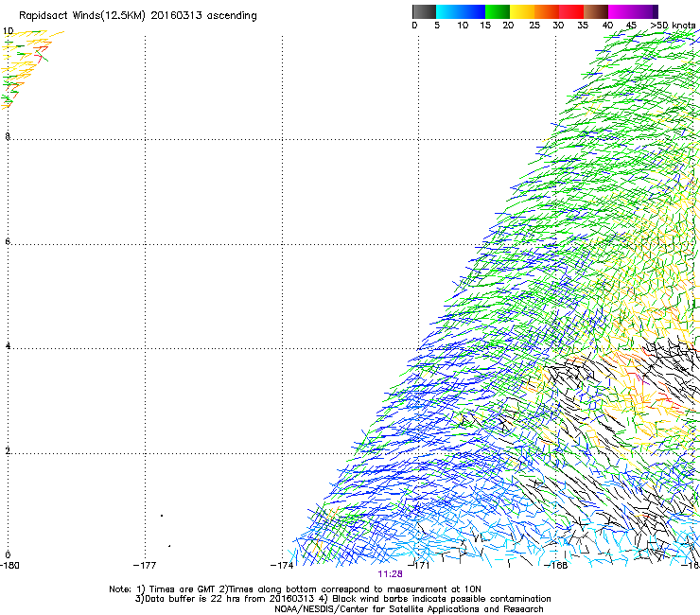Click the yellow 20–25 knots legend swatch
Image resolution: width=700 pixels, height=615 pixels.
point(522,11)
